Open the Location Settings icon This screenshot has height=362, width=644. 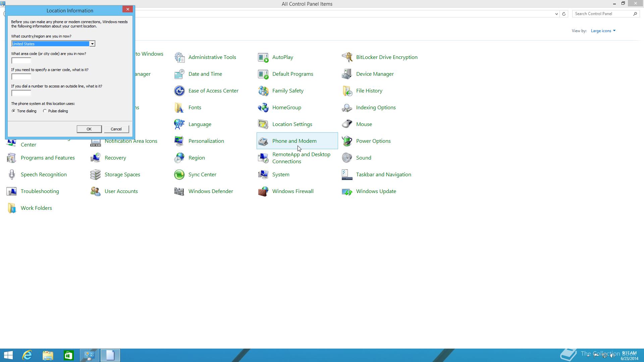(x=263, y=124)
